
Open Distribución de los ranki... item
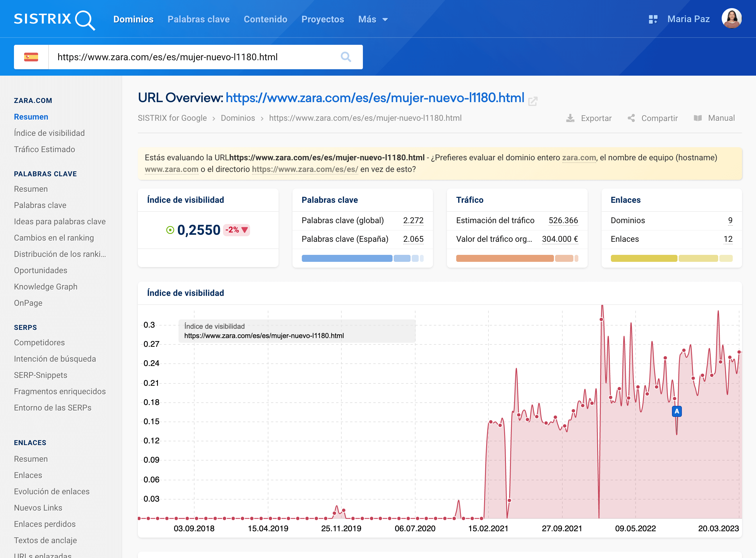pyautogui.click(x=60, y=254)
